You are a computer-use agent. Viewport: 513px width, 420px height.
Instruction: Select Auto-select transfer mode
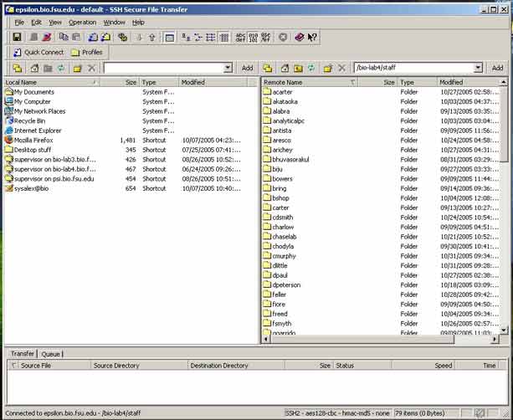pos(265,38)
